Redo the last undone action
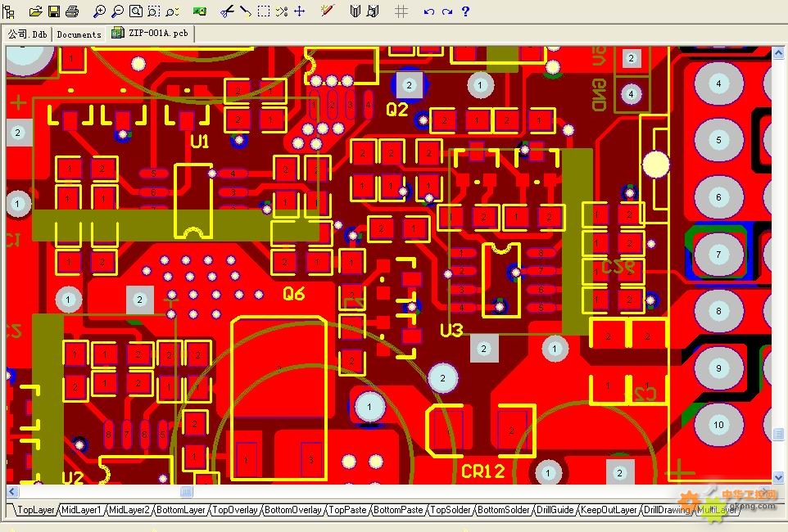 pos(446,11)
